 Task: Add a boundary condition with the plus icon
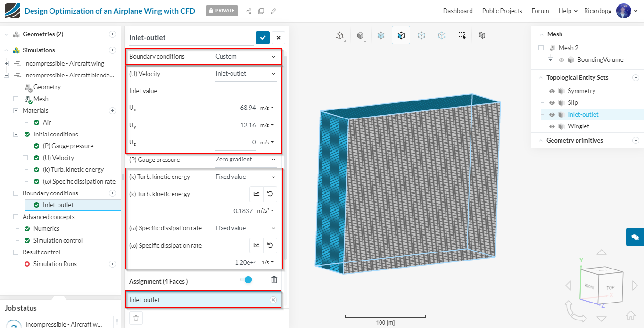coord(112,193)
